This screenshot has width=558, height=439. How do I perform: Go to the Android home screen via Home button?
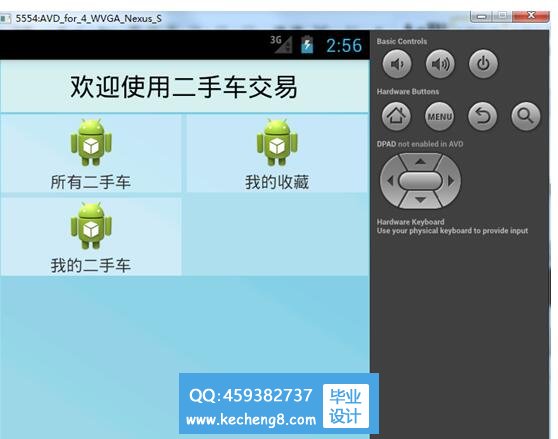396,116
